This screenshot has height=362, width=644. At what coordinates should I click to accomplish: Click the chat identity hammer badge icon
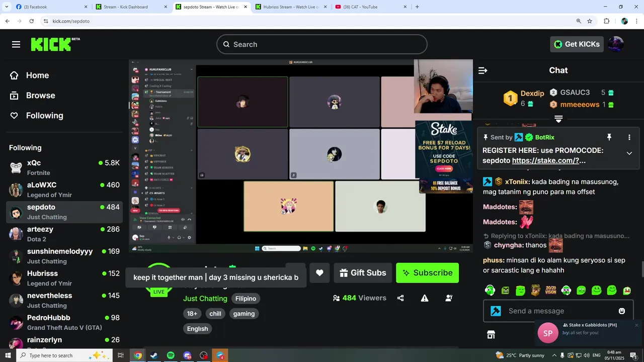point(496,311)
